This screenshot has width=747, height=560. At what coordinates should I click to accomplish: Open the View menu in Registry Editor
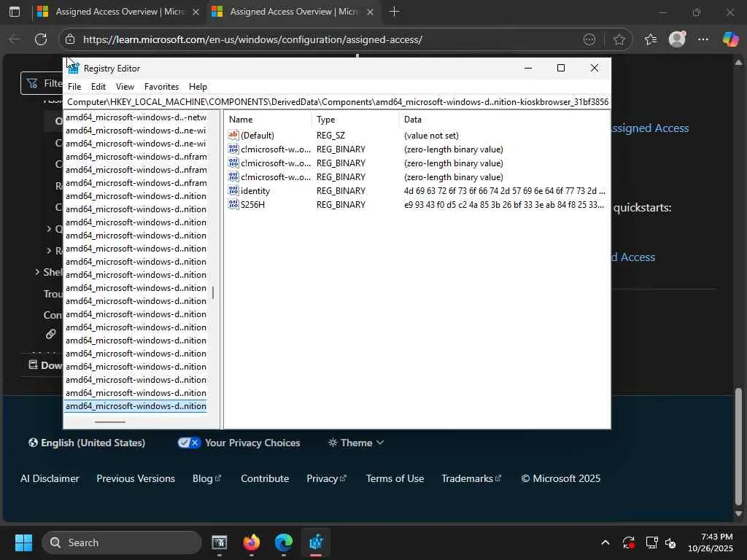click(x=125, y=86)
